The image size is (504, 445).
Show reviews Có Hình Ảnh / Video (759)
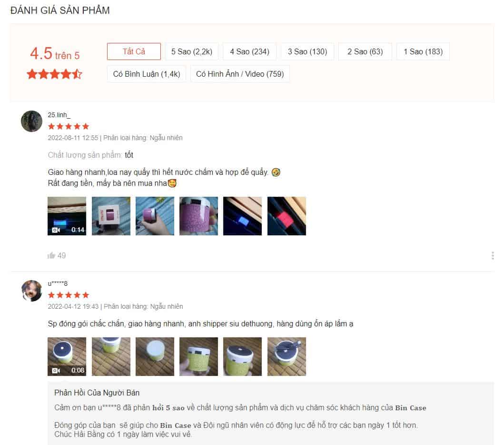point(240,74)
